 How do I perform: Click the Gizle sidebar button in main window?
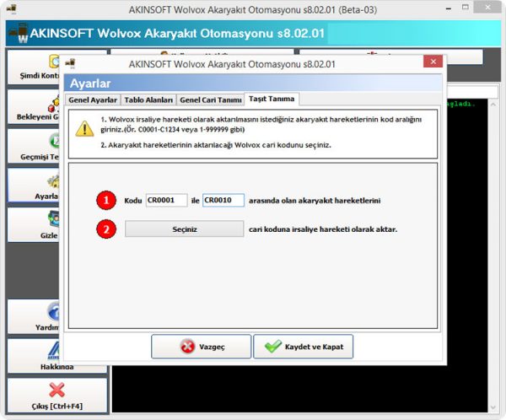pyautogui.click(x=34, y=225)
